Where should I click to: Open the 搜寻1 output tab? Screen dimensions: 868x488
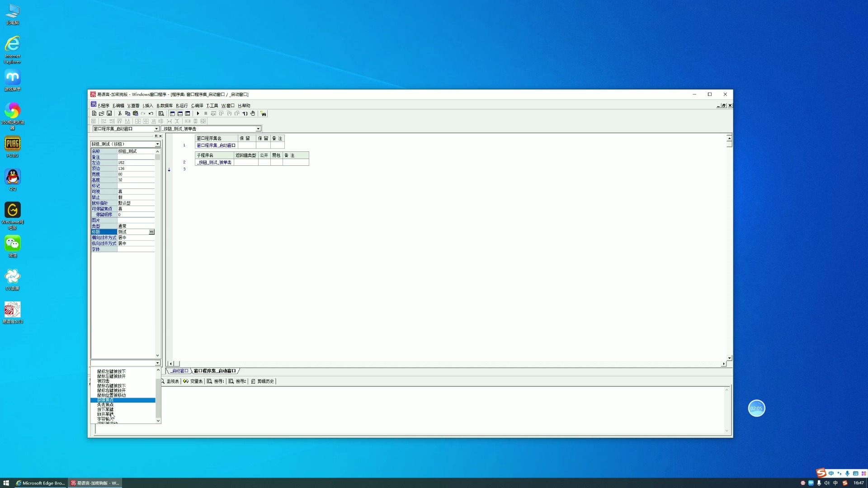[x=216, y=381]
